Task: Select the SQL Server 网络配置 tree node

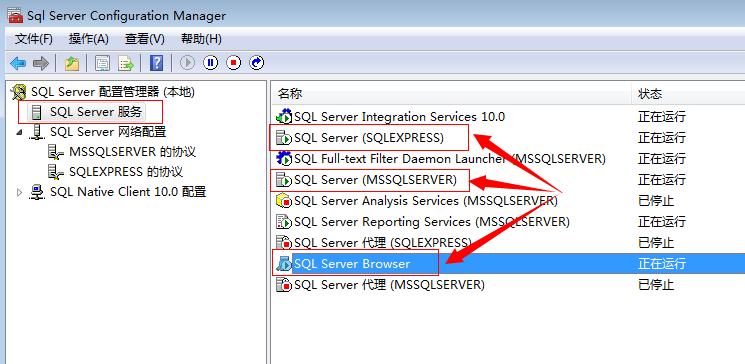Action: [x=108, y=132]
